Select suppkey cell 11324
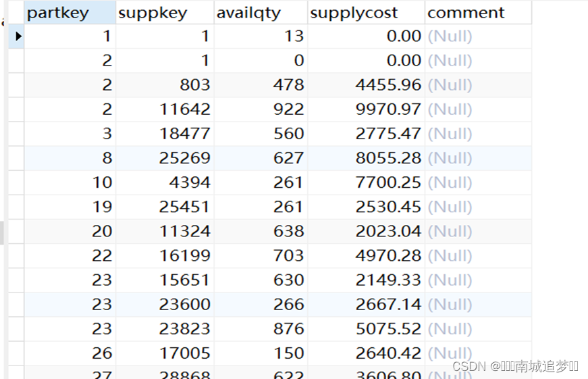Viewport: 588px width, 379px height. (165, 231)
